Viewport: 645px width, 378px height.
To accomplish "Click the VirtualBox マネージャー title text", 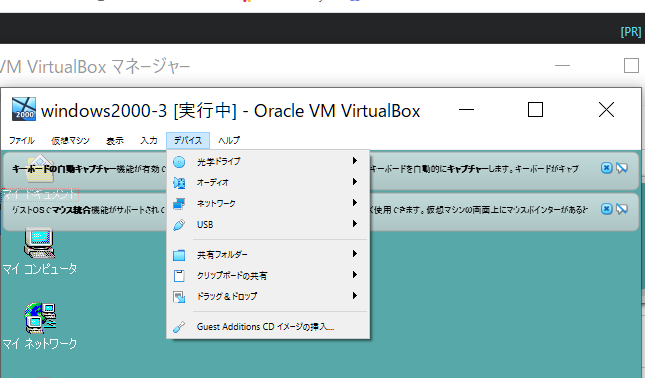I will click(95, 67).
